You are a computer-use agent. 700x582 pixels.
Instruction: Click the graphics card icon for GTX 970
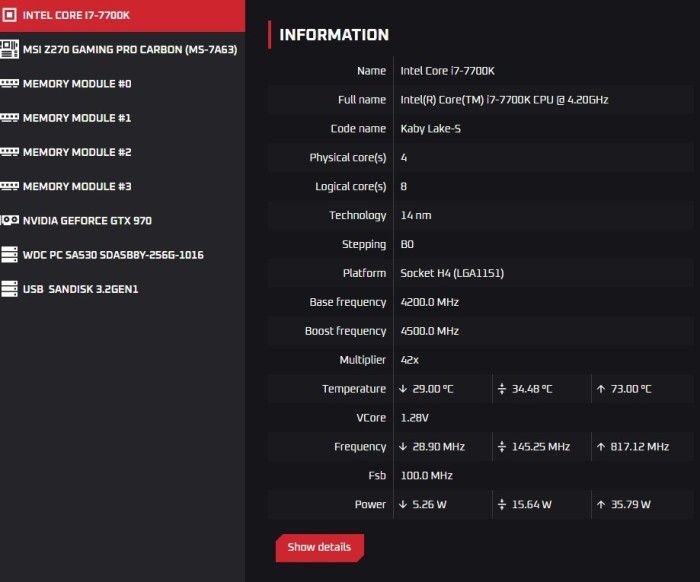(x=10, y=221)
